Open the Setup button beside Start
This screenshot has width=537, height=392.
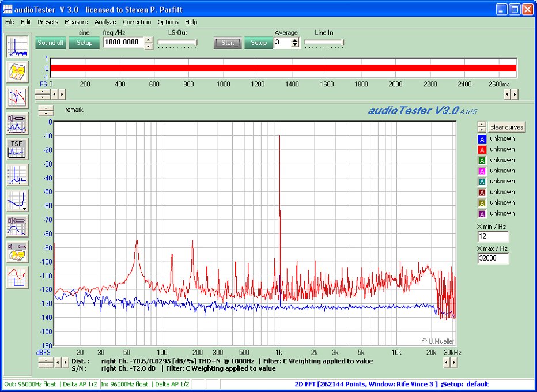(259, 43)
